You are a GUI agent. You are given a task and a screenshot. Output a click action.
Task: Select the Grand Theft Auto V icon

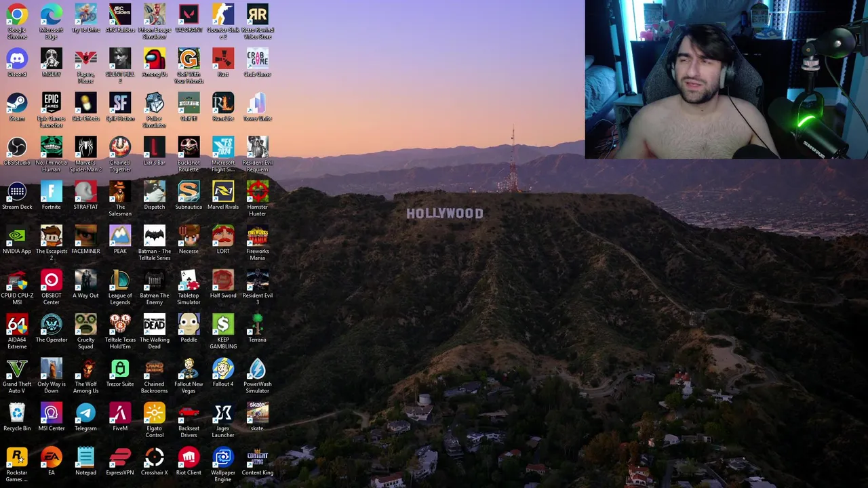pos(17,369)
